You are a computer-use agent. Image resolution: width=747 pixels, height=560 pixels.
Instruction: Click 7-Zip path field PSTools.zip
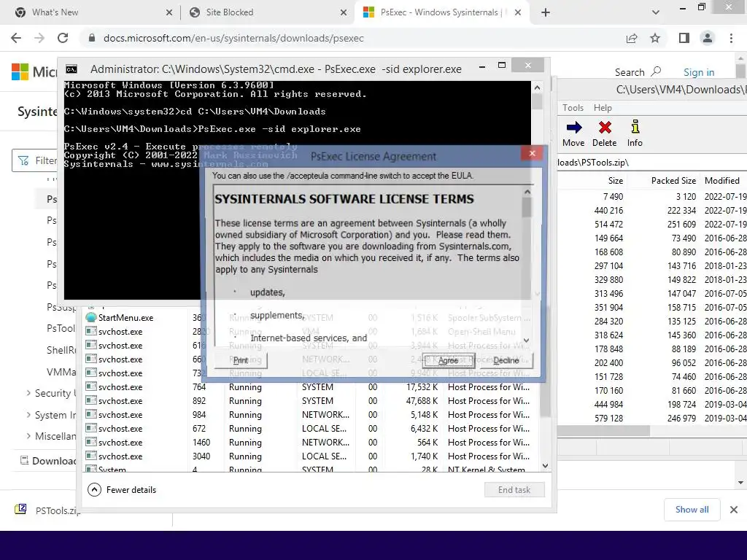(652, 163)
